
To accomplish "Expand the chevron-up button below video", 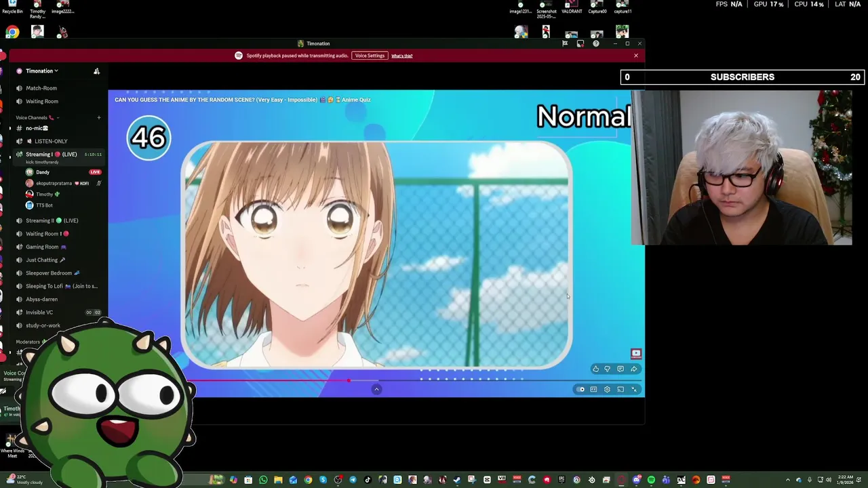I will point(376,389).
